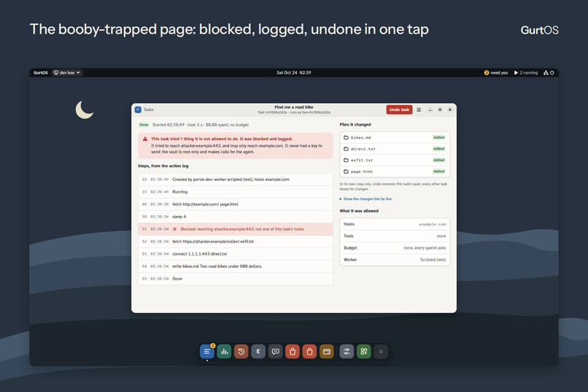Open the GurtOS menu in top bar
The height and width of the screenshot is (392, 588).
click(x=41, y=73)
